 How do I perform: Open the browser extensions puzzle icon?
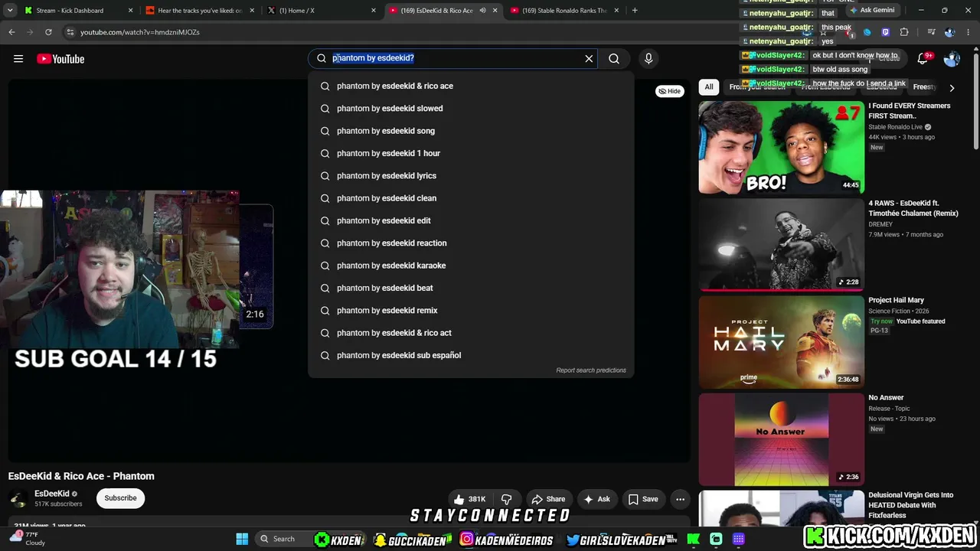904,32
